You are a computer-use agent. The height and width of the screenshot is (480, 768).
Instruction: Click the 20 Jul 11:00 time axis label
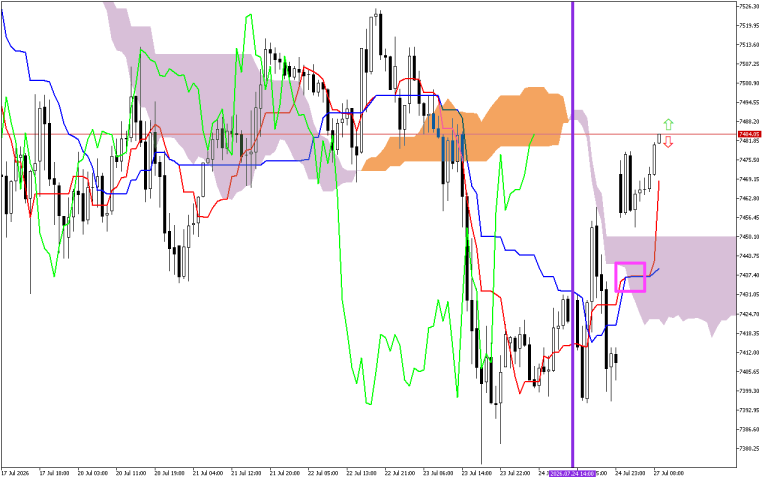pyautogui.click(x=131, y=474)
